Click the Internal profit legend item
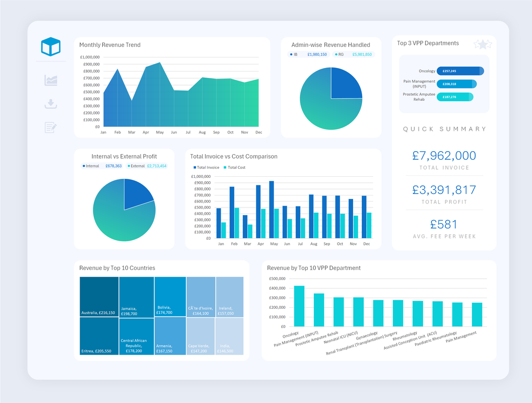This screenshot has width=532, height=403. tap(102, 166)
